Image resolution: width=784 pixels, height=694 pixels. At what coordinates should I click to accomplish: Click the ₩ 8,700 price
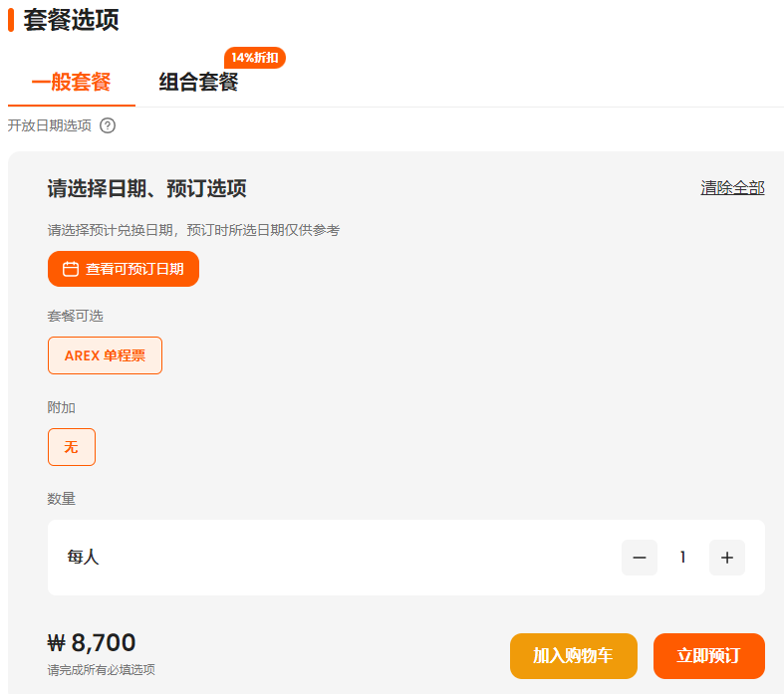click(x=92, y=642)
